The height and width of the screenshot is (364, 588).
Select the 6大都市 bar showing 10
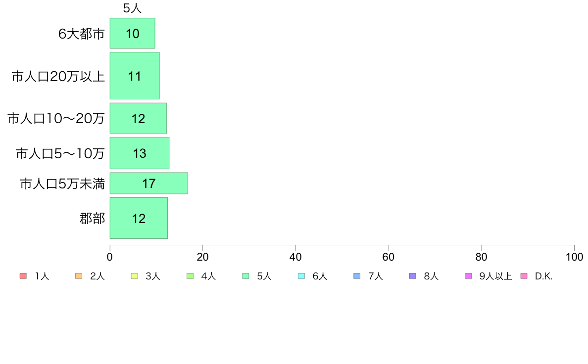(132, 33)
